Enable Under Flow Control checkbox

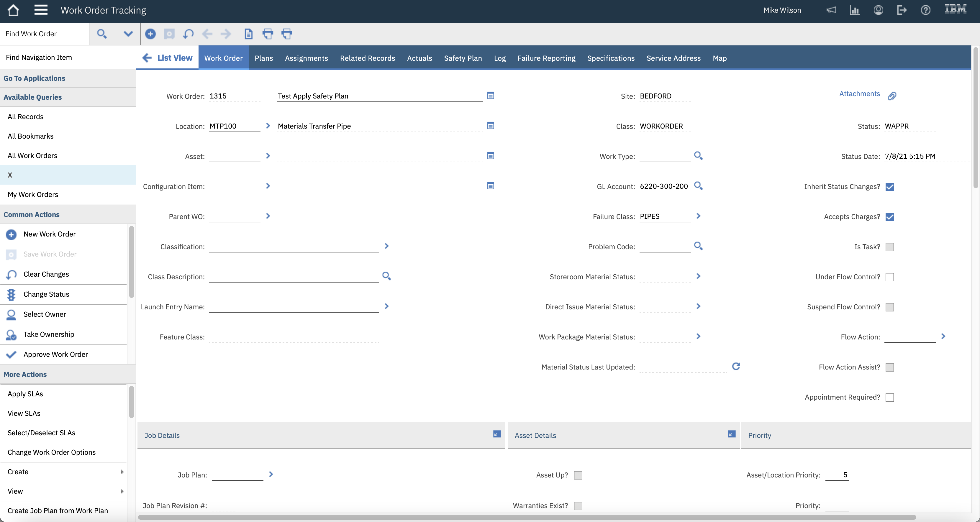pos(889,277)
